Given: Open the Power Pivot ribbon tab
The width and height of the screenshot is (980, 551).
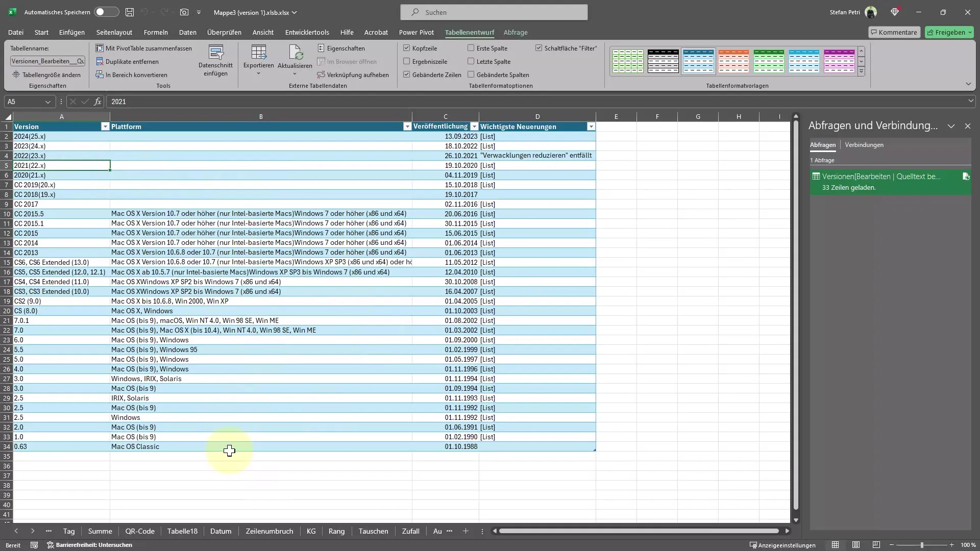Looking at the screenshot, I should 416,32.
